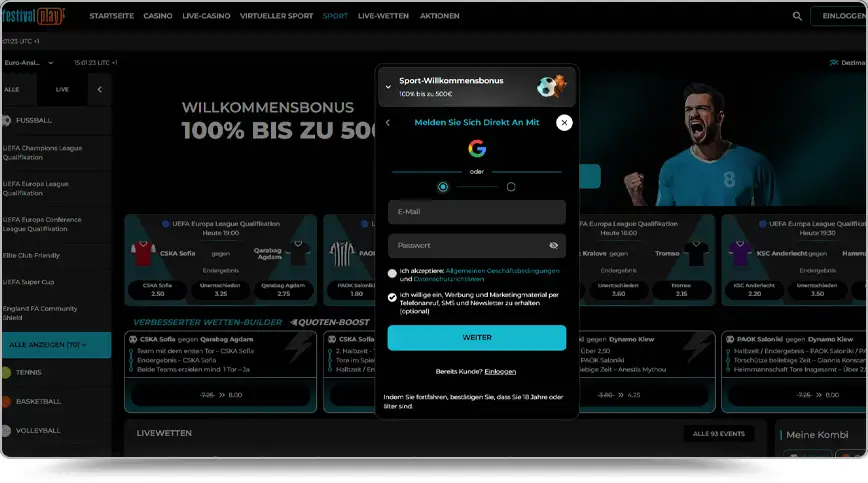868x483 pixels.
Task: Click Verbesserter Wetten-Builder heading
Action: coord(208,322)
